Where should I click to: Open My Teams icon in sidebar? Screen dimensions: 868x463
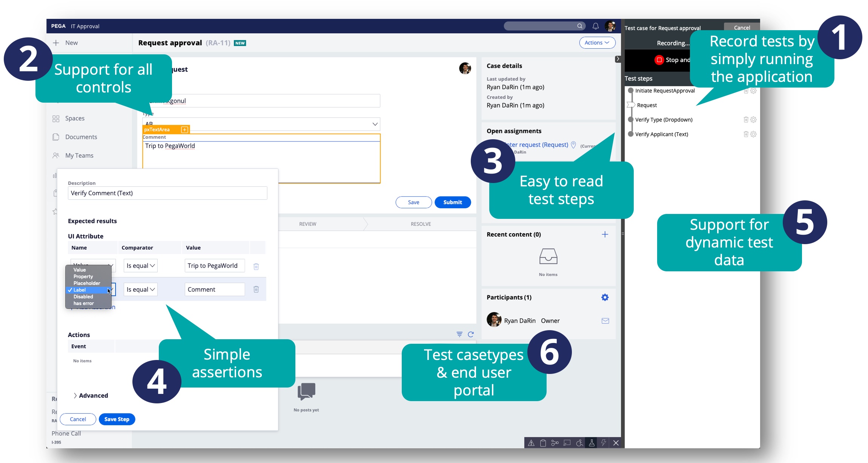click(56, 155)
